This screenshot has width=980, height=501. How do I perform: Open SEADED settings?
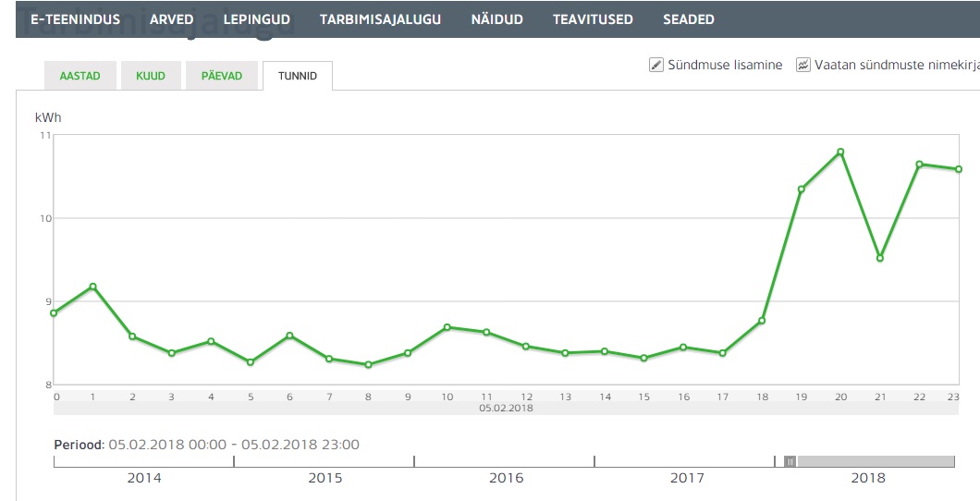(x=689, y=19)
